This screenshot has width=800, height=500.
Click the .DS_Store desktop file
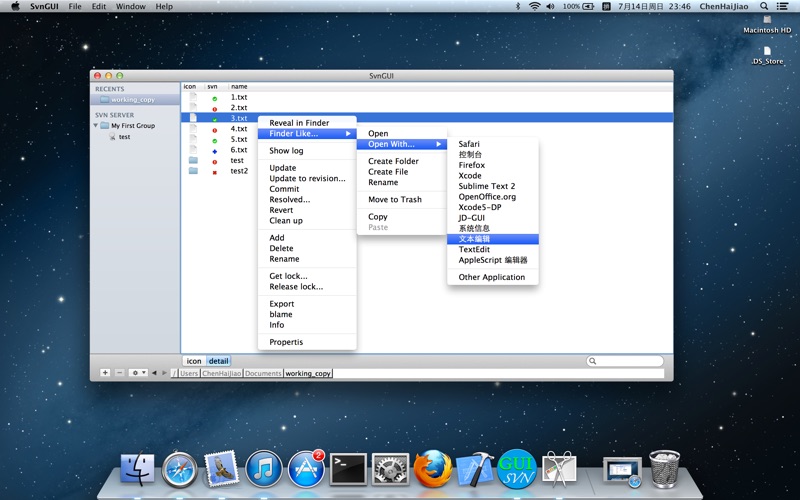(767, 56)
